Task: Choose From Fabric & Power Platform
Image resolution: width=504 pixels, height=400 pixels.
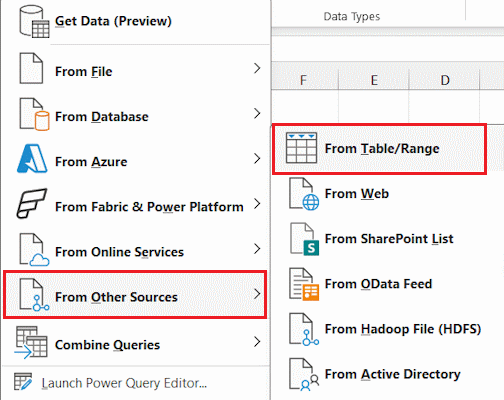Action: click(x=135, y=204)
